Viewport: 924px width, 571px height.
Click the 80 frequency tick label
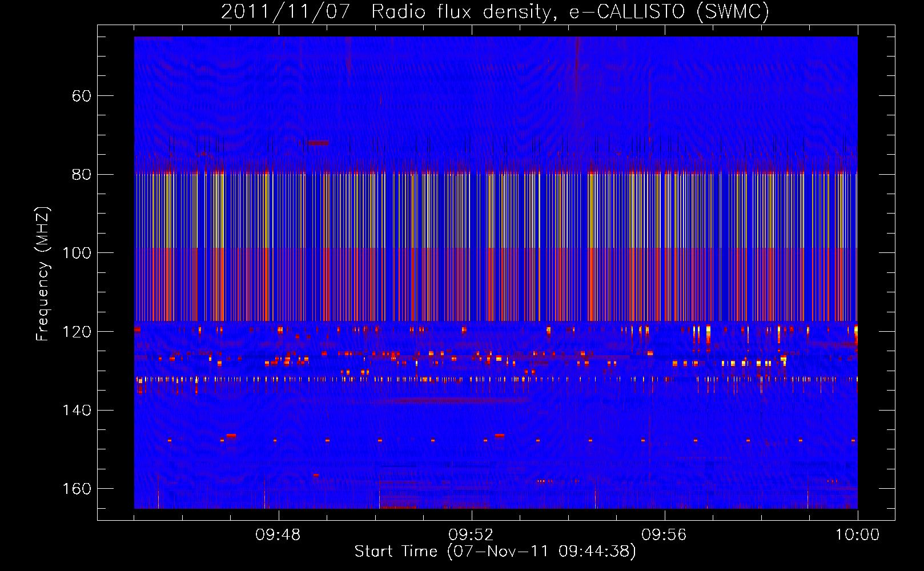click(x=82, y=174)
